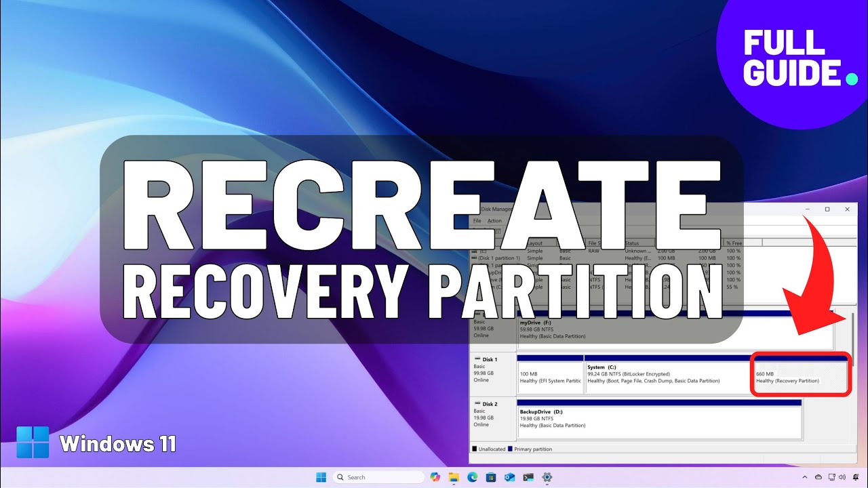
Task: Launch Microsoft Edge from the taskbar
Action: coord(473,477)
